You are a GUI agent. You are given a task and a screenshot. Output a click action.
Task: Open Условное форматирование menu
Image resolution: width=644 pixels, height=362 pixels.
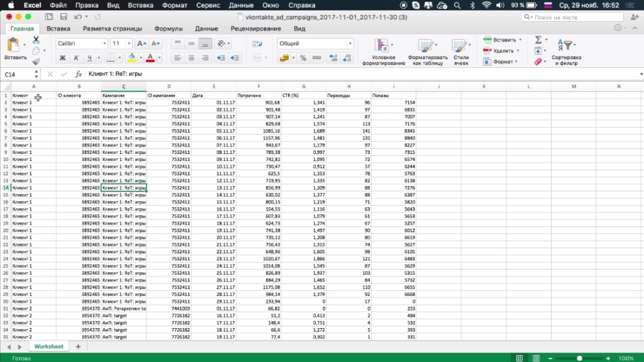(384, 52)
